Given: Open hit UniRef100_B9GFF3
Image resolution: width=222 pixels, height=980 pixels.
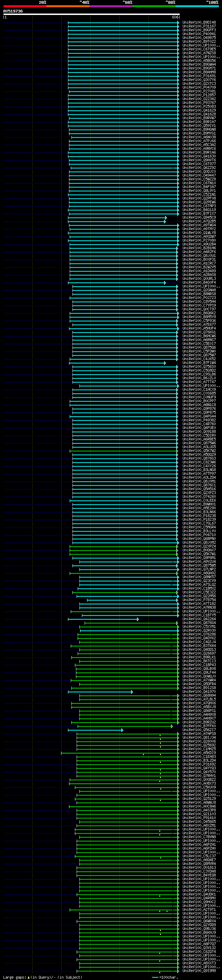Looking at the screenshot, I should click(199, 30).
